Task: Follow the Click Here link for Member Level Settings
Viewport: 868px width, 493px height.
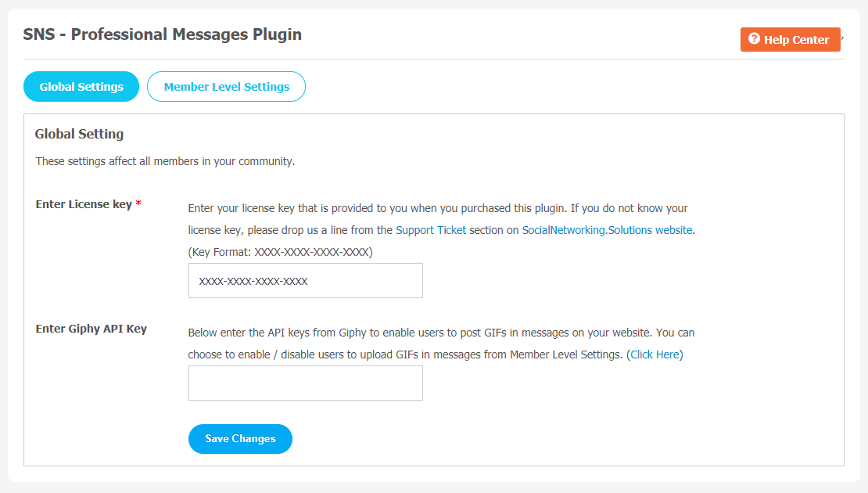Action: coord(655,354)
